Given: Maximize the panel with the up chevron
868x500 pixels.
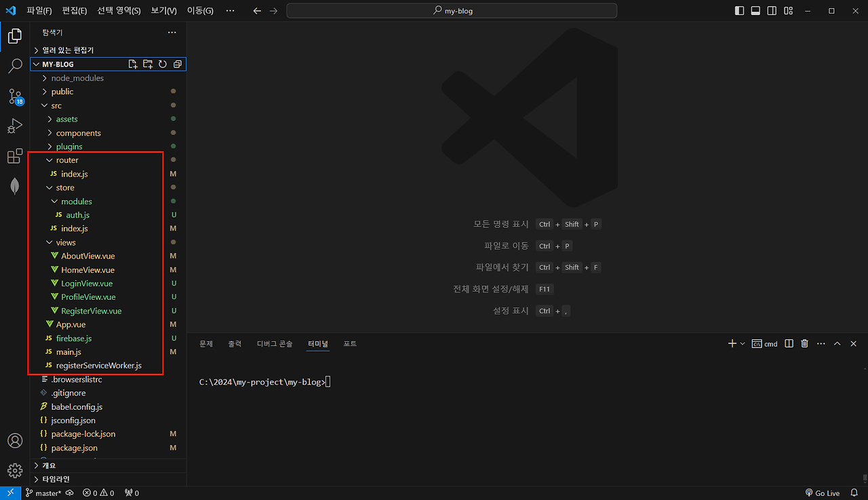Looking at the screenshot, I should tap(837, 344).
